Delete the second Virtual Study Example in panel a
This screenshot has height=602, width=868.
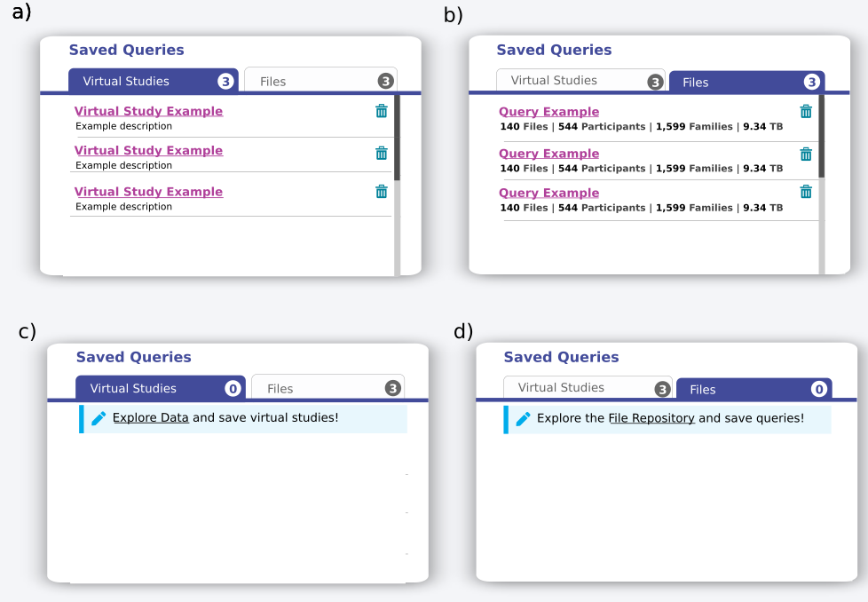pyautogui.click(x=381, y=153)
